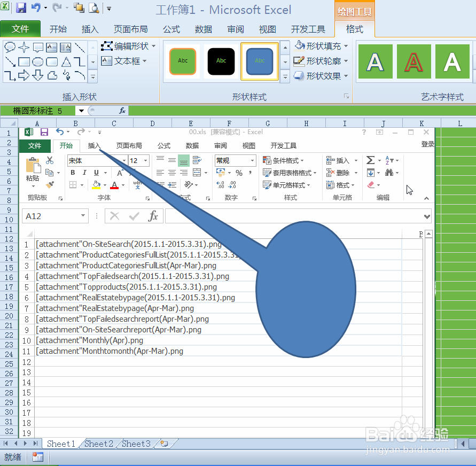The height and width of the screenshot is (466, 476).
Task: Click format painter brush in embedded 00.xls window
Action: coord(50,184)
